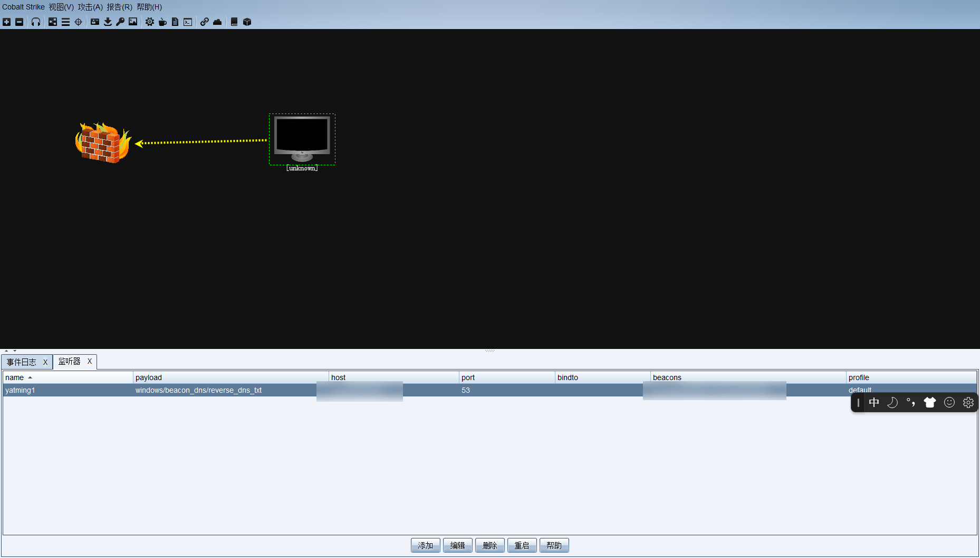The height and width of the screenshot is (558, 980).
Task: Open the Cobalt Strike help book icon
Action: click(234, 22)
